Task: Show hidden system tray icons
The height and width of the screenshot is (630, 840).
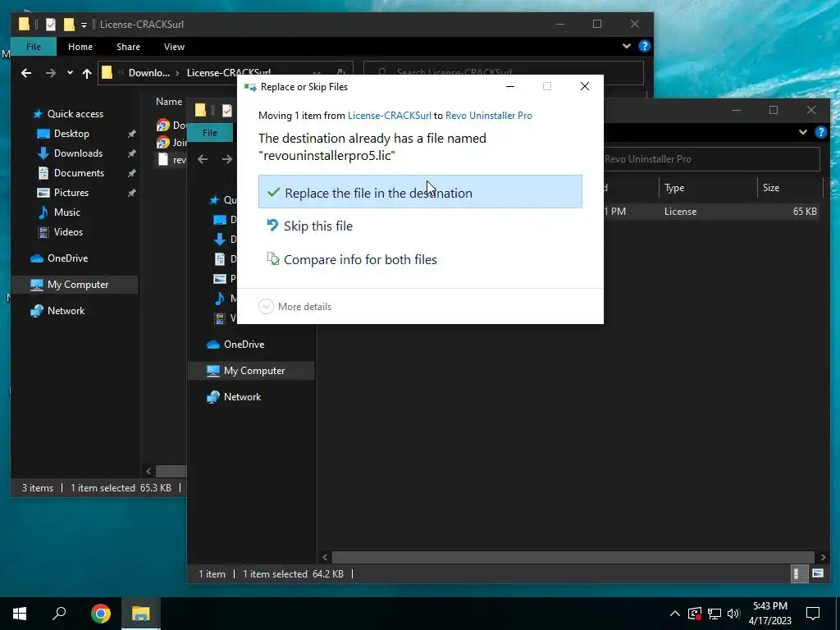Action: pyautogui.click(x=674, y=614)
